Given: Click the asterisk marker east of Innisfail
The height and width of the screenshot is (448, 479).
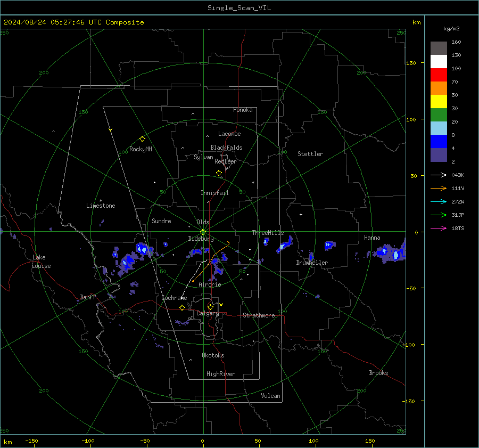Looking at the screenshot, I should tap(253, 183).
